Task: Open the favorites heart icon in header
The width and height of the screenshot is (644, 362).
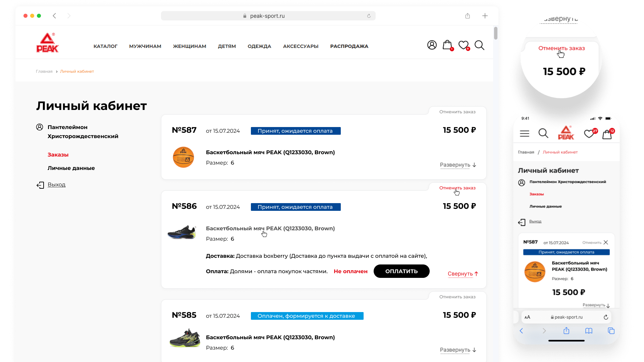Action: point(463,45)
